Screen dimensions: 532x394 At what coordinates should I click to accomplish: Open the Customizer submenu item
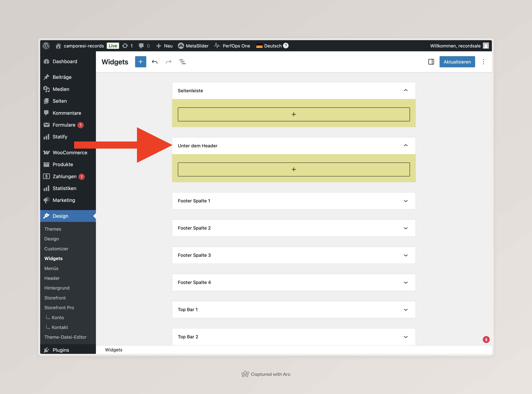[x=56, y=249]
